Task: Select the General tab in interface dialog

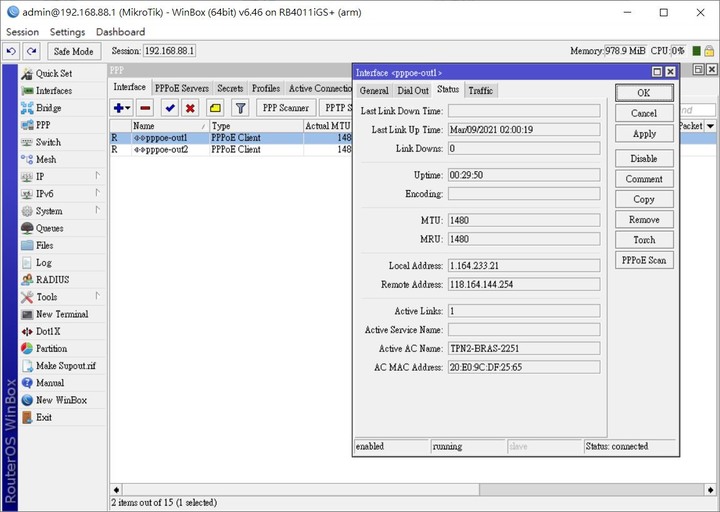Action: tap(374, 90)
